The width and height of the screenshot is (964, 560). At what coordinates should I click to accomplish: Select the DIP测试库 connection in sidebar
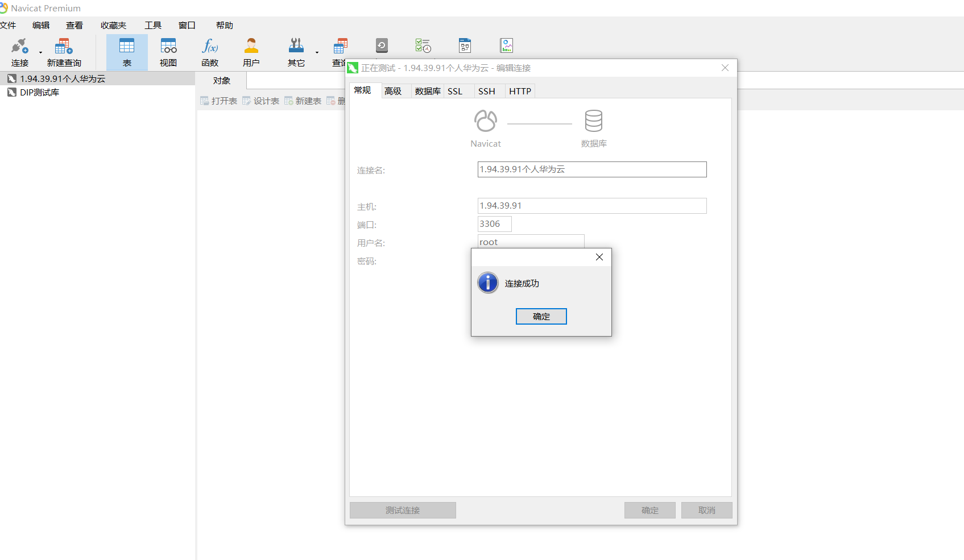97,92
